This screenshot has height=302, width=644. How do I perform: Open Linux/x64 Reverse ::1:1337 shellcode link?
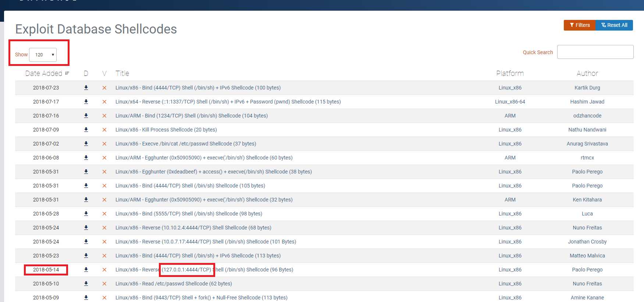[x=228, y=102]
